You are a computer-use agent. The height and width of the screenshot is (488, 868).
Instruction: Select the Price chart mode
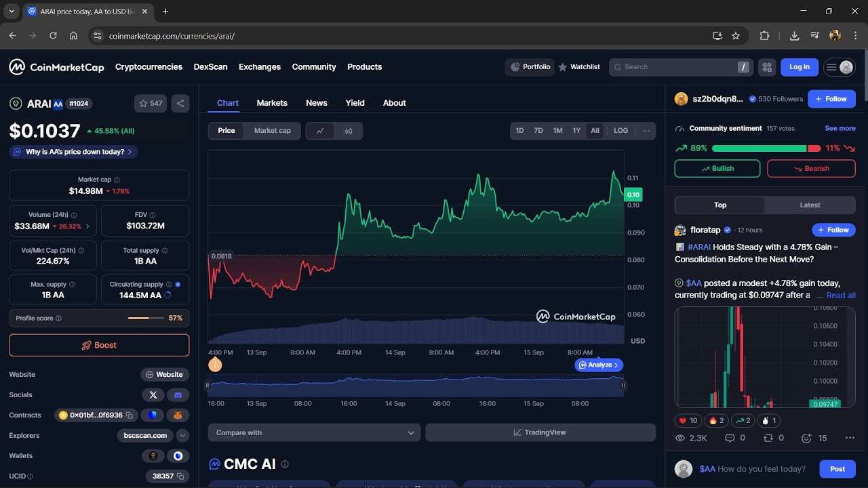click(226, 131)
